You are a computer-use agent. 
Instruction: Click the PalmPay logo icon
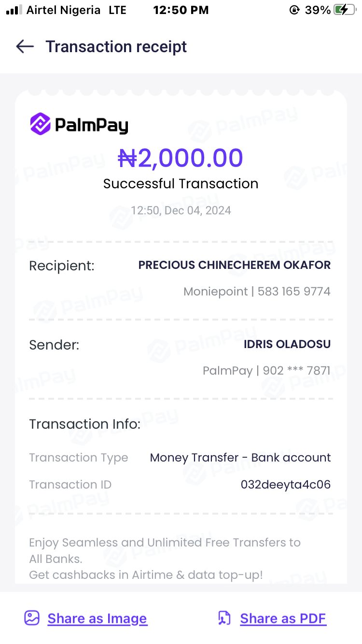[x=41, y=124]
